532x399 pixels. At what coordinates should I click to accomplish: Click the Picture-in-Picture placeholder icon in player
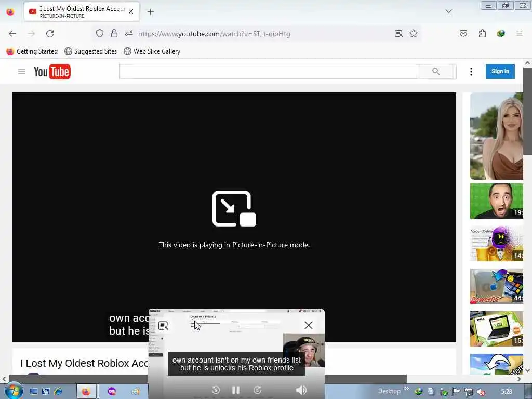[x=234, y=209]
